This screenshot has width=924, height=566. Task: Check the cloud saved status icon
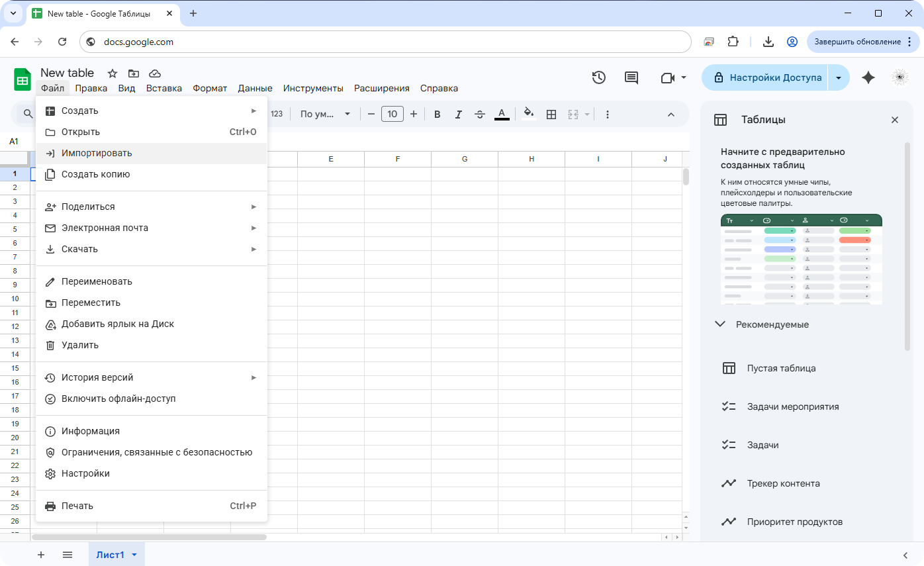155,73
